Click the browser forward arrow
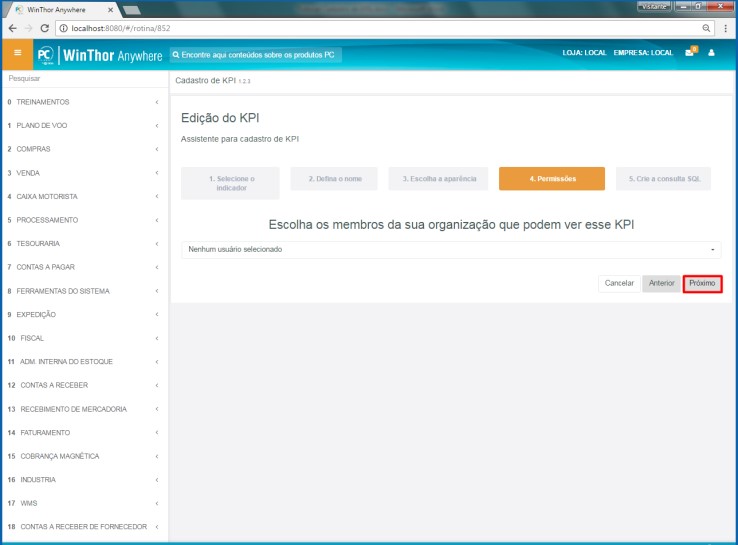 pyautogui.click(x=29, y=28)
